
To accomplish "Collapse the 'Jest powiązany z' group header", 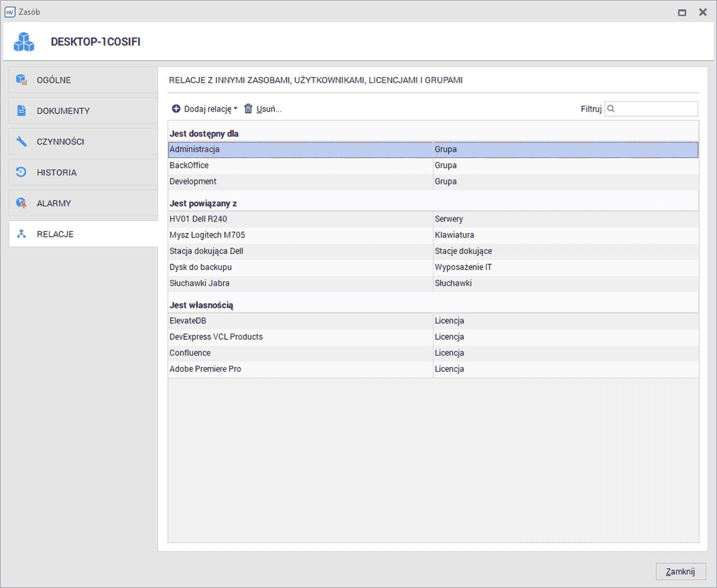I will [x=203, y=203].
